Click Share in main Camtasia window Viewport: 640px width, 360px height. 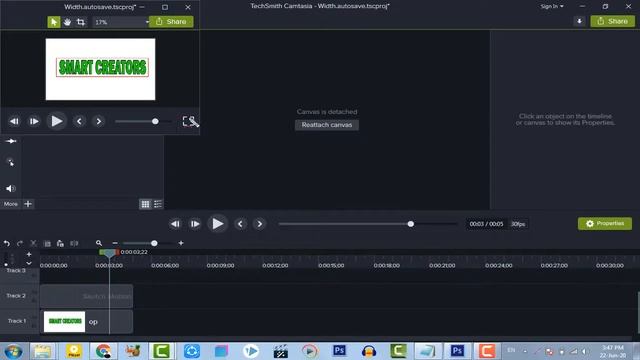[612, 21]
